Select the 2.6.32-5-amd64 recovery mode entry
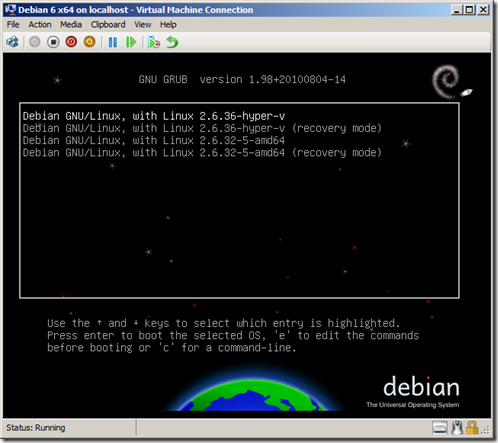Screen dimensions: 498x443 202,153
